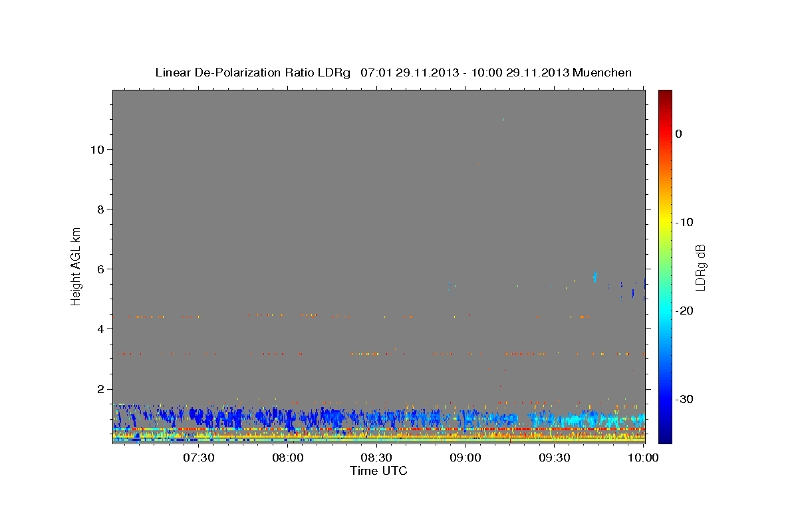Click the 09:30 time tick label
The image size is (798, 532).
(x=554, y=458)
